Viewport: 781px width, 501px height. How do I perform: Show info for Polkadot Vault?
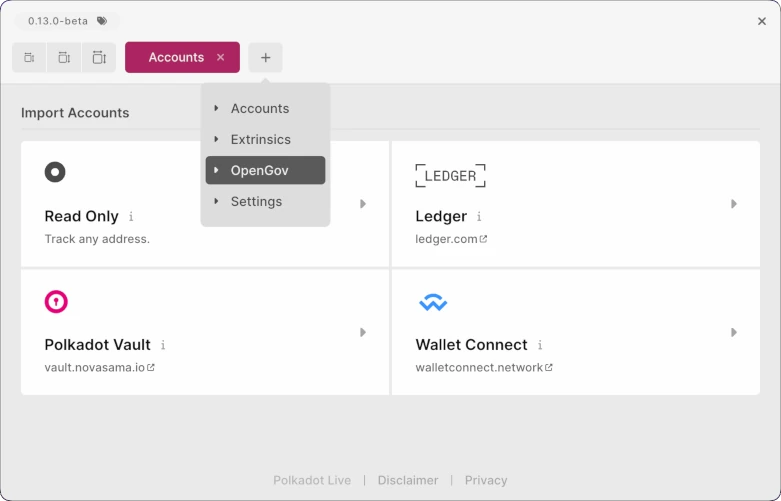tap(163, 345)
